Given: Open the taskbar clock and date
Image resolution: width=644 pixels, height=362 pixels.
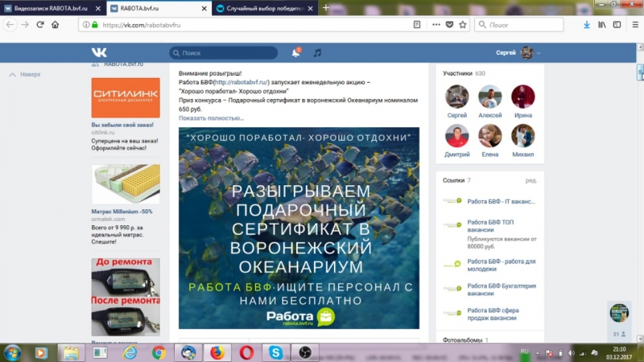Looking at the screenshot, I should click(618, 353).
